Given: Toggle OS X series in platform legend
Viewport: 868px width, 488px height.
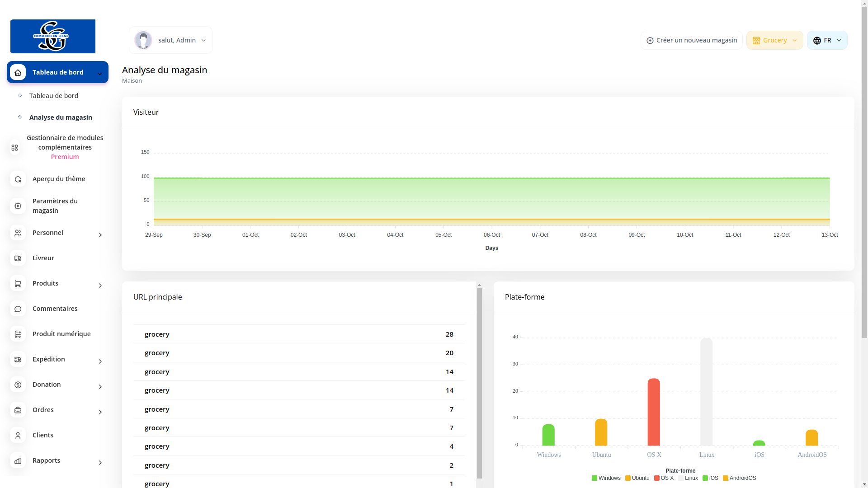Looking at the screenshot, I should click(664, 478).
